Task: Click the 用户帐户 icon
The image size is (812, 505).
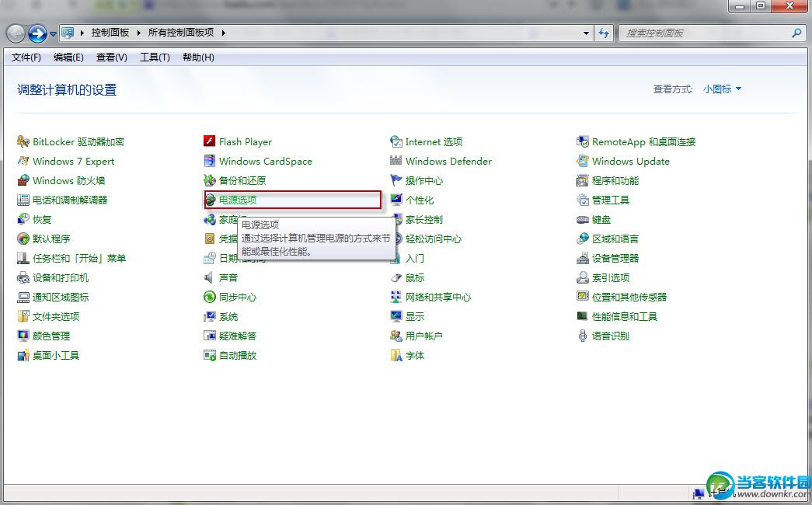Action: pyautogui.click(x=396, y=336)
